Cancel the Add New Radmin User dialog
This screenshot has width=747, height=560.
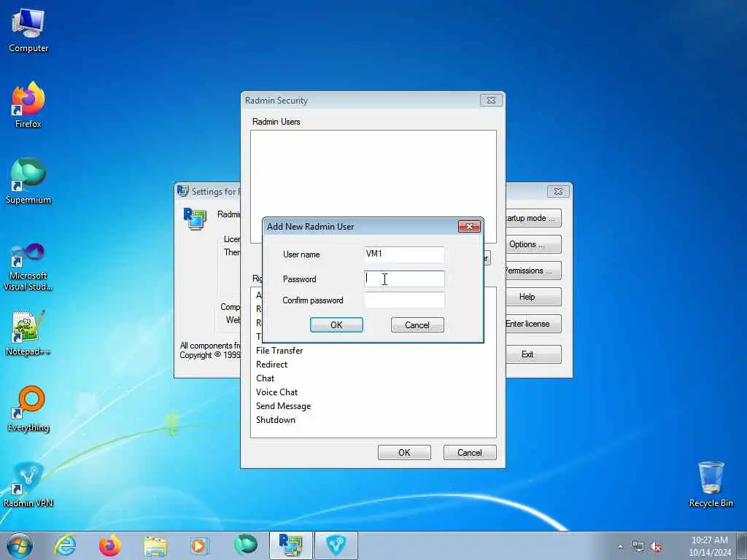tap(417, 324)
